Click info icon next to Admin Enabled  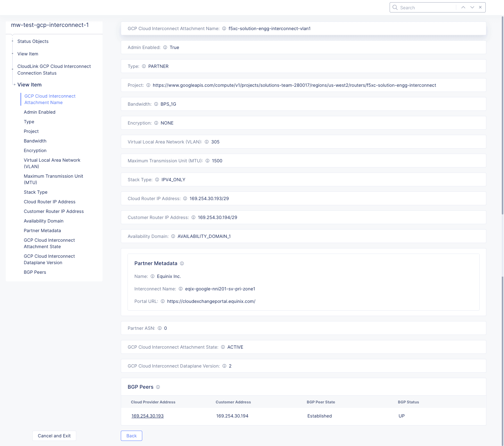click(165, 47)
